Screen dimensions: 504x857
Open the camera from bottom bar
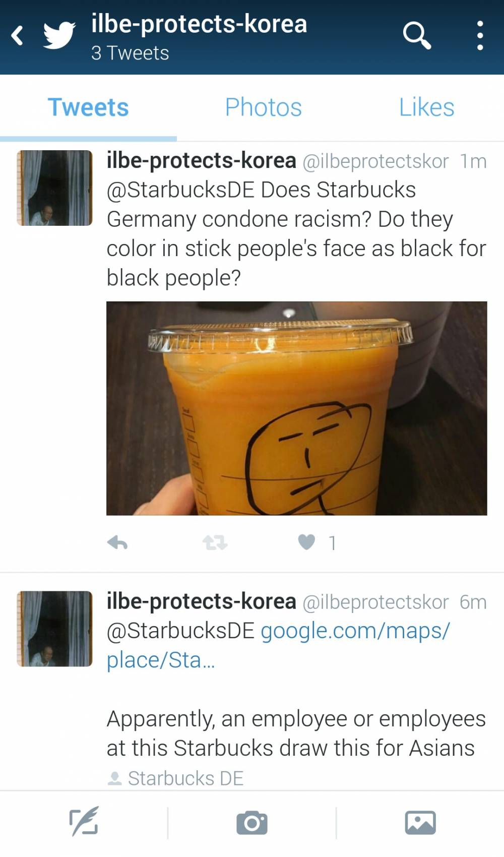tap(252, 822)
